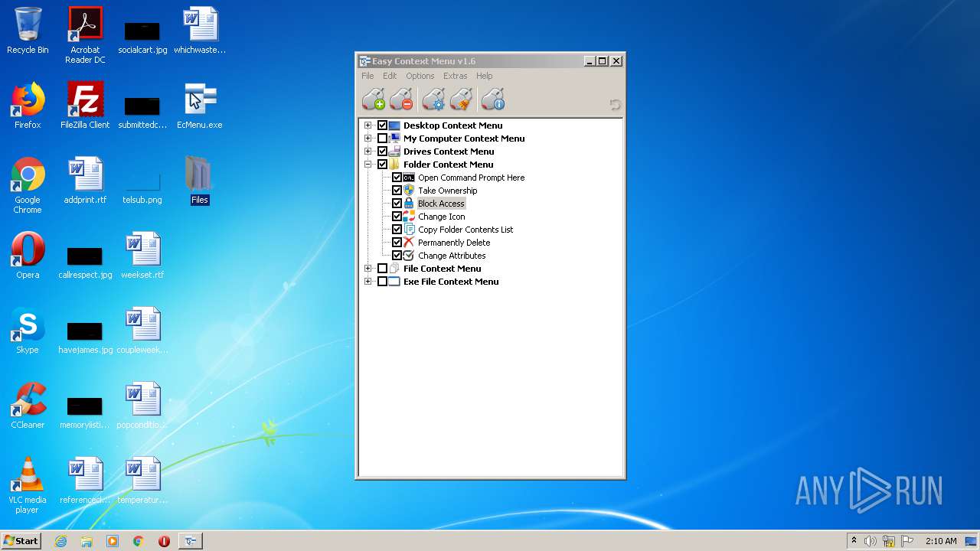Click the Drives Context Menu drive icon
980x551 pixels.
point(394,152)
